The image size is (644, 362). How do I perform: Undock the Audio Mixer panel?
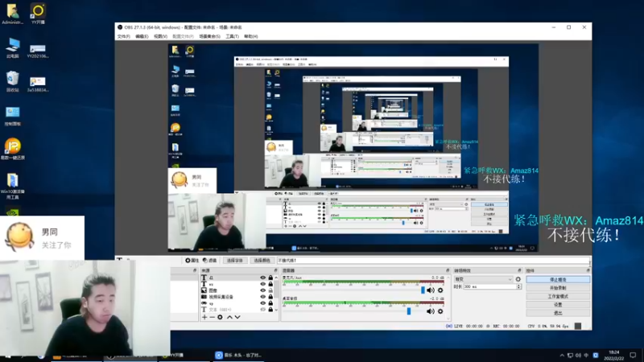coord(448,270)
